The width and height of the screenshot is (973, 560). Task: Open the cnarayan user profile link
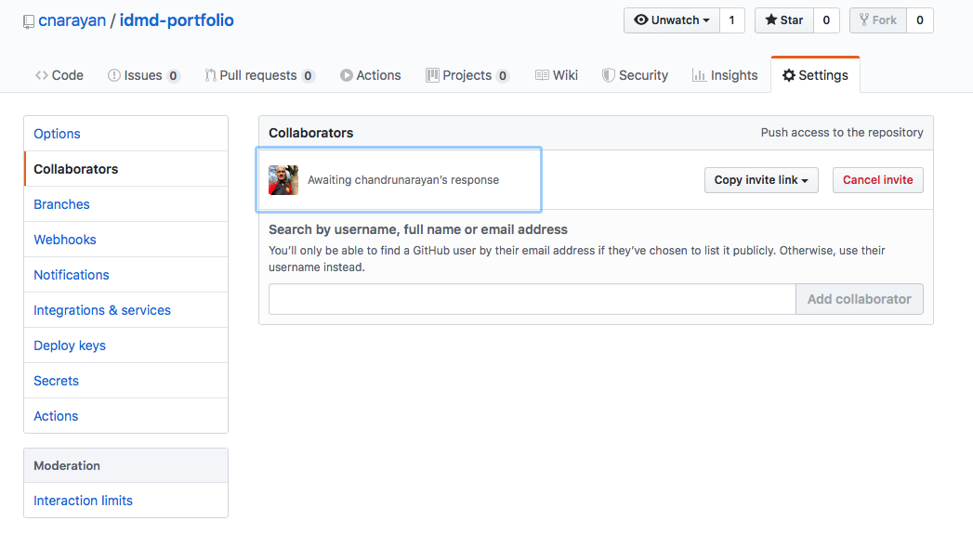click(72, 20)
